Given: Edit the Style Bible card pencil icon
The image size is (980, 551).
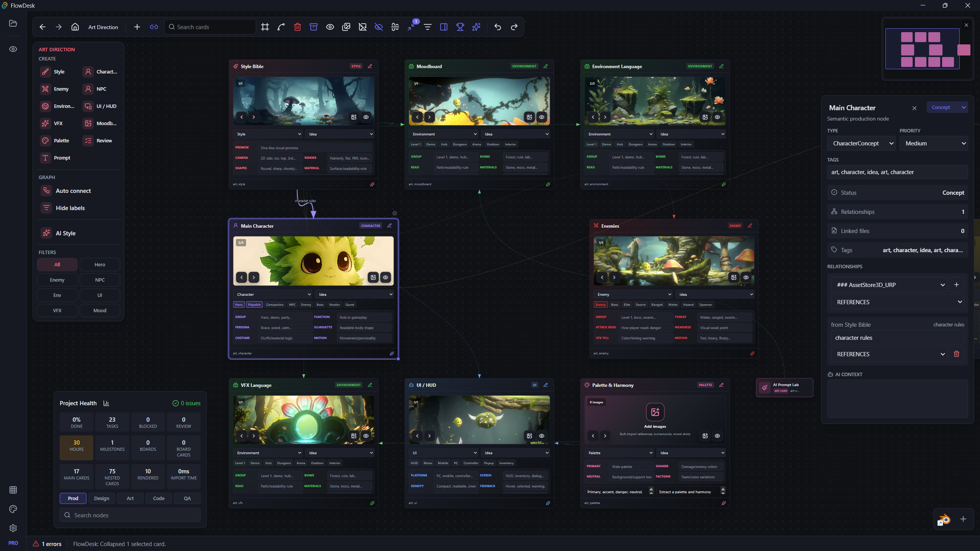Looking at the screenshot, I should pyautogui.click(x=370, y=66).
